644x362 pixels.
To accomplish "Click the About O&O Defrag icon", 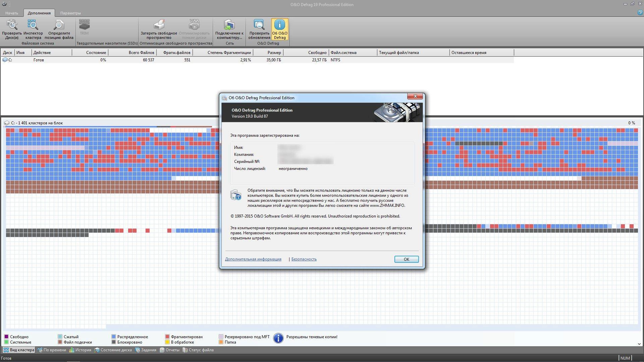I will pos(280,25).
